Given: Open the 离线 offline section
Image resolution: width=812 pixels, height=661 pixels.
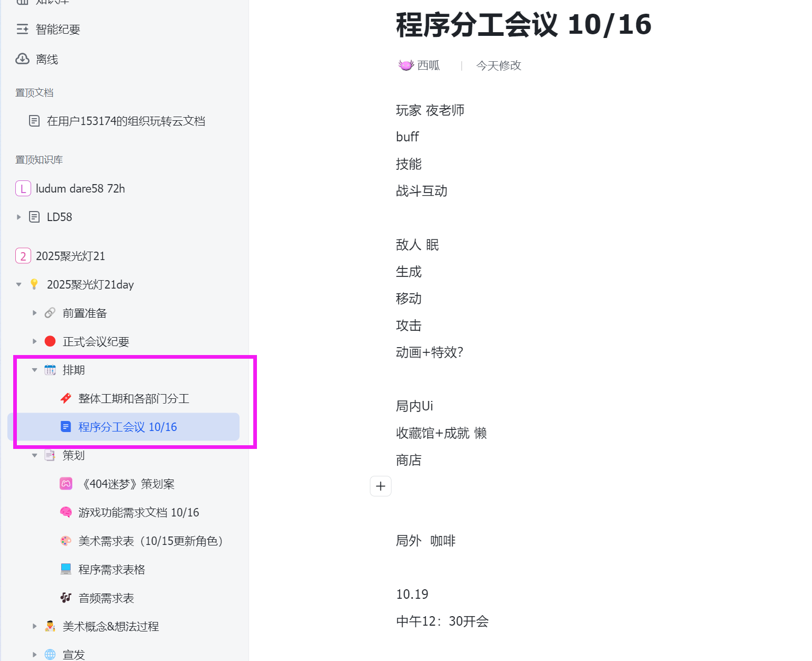Looking at the screenshot, I should [47, 60].
